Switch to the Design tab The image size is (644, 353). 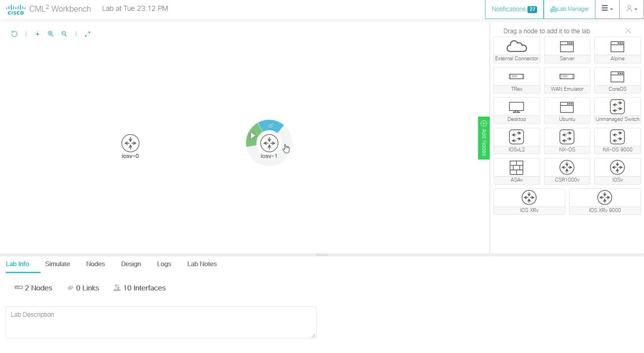coord(131,264)
